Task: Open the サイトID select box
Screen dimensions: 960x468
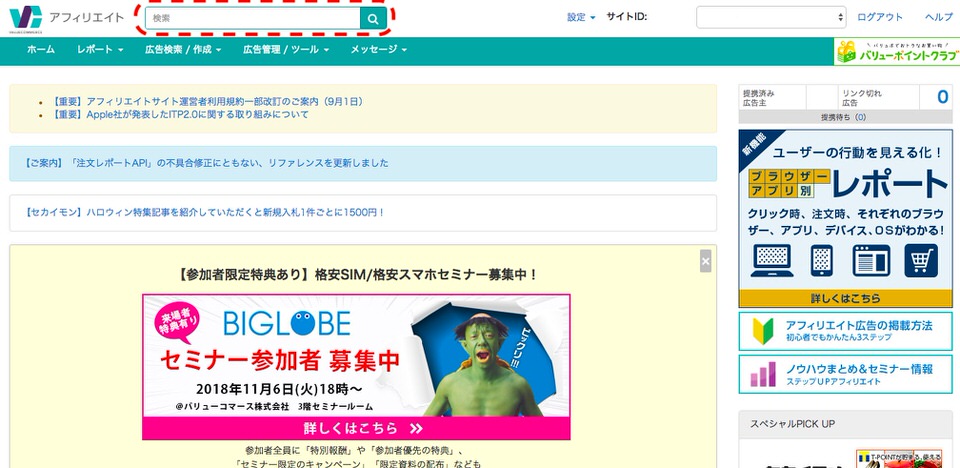Action: (x=771, y=17)
